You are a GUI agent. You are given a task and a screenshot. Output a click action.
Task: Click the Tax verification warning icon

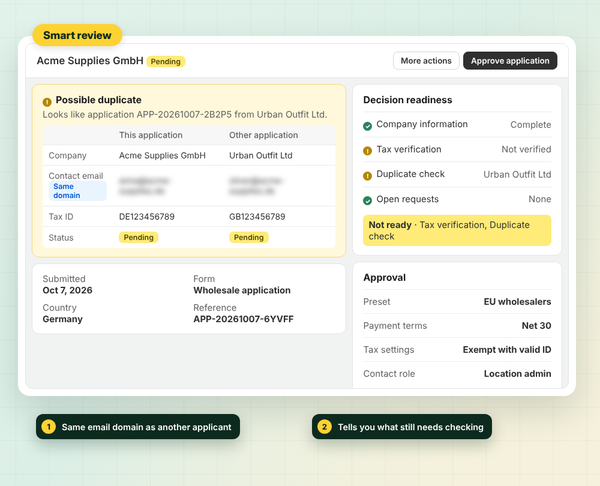tap(367, 151)
